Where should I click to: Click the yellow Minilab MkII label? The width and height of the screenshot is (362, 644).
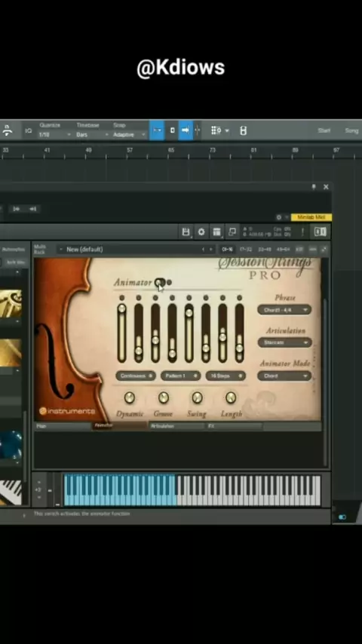[x=311, y=217]
